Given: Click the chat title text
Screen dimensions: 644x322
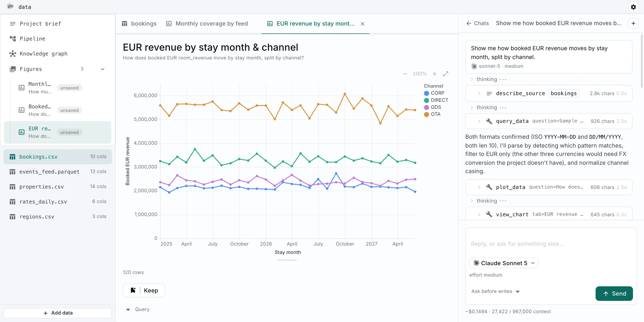Looking at the screenshot, I should 559,23.
